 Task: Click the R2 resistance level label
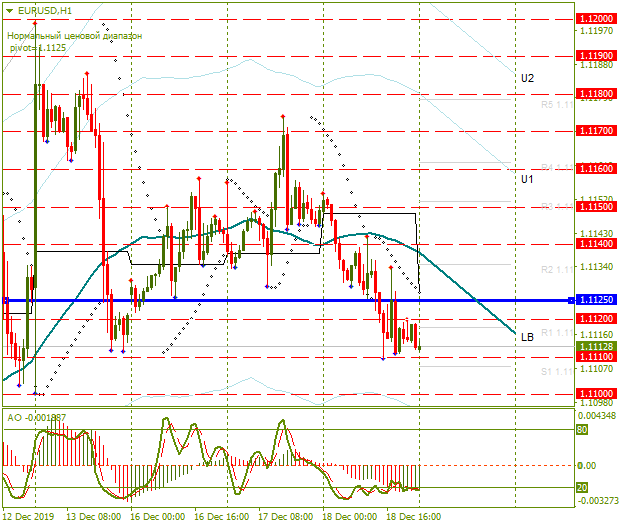point(557,270)
